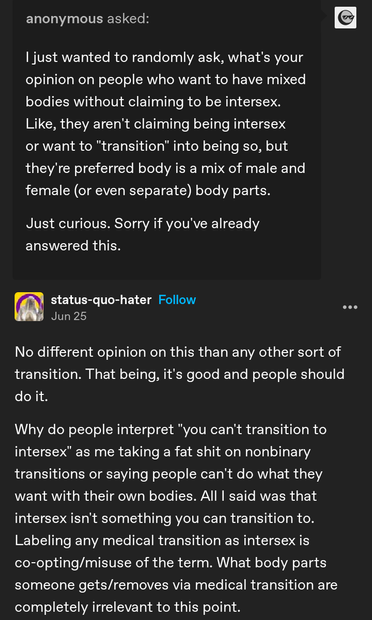Viewport: 372px width, 620px height.
Task: Click the 'No different opinion' reply paragraph
Action: pyautogui.click(x=179, y=374)
